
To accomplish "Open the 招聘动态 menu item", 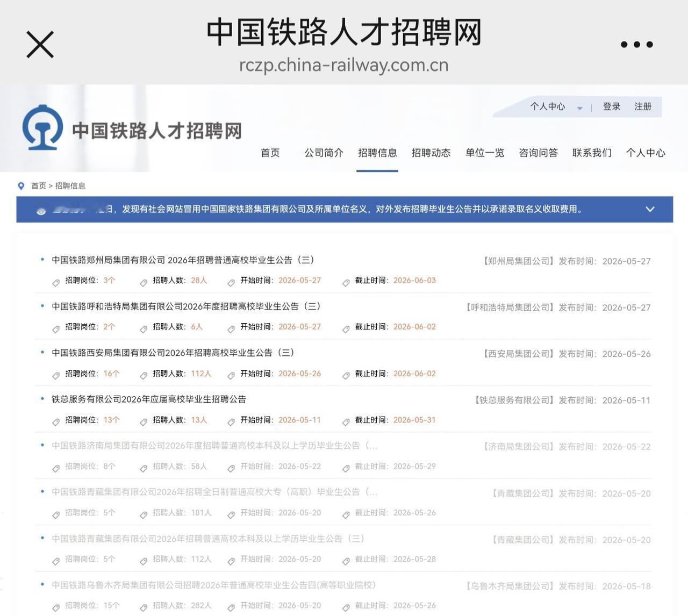I will pyautogui.click(x=431, y=153).
